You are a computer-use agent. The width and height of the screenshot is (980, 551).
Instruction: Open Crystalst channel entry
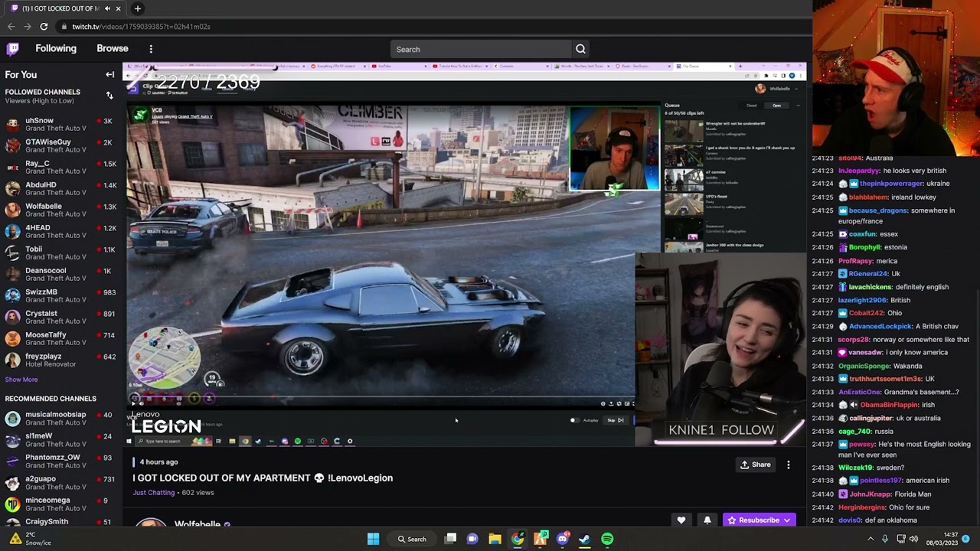(x=61, y=318)
